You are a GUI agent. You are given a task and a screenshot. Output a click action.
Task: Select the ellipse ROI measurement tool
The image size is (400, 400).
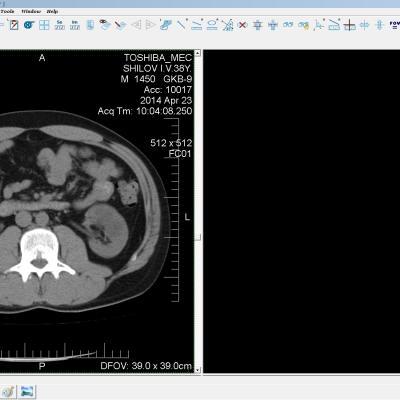[212, 25]
